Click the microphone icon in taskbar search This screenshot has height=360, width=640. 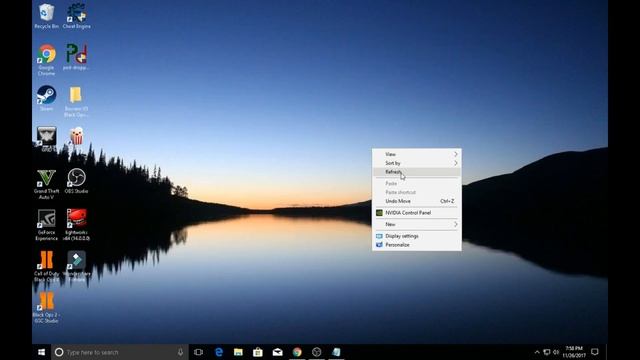[x=180, y=352]
